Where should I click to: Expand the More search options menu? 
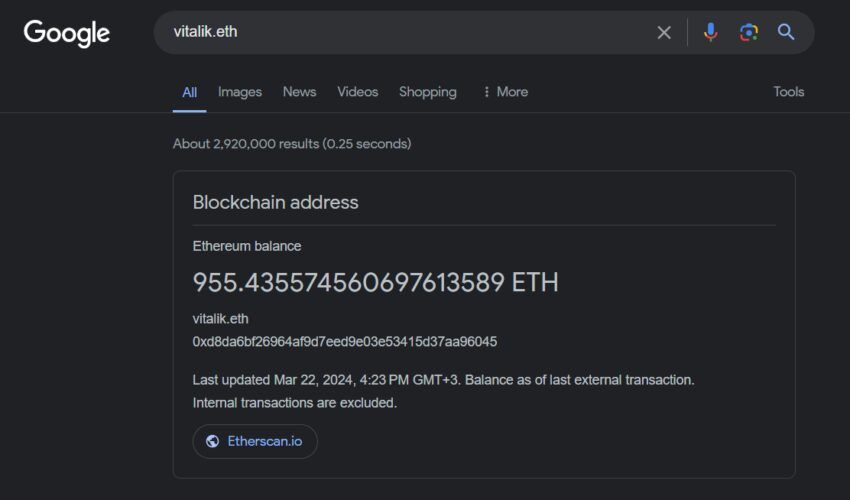(x=505, y=92)
